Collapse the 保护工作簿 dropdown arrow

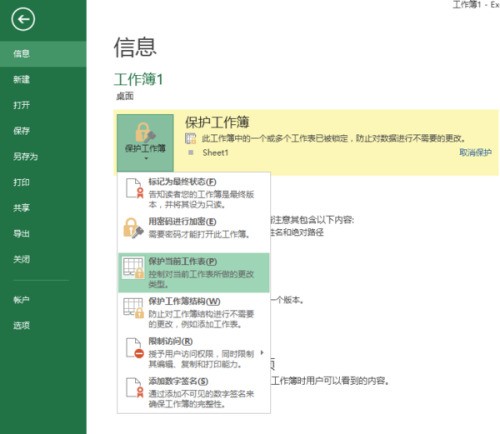pos(146,159)
